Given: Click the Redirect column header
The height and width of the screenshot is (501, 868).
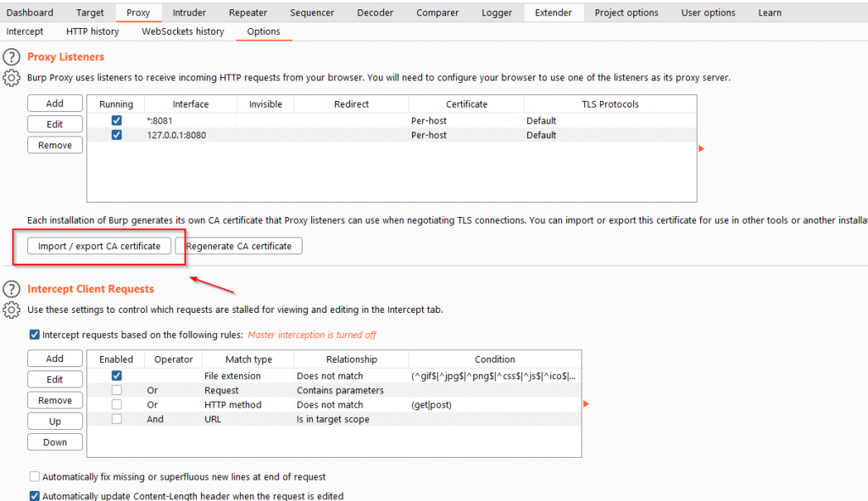Looking at the screenshot, I should pos(352,104).
